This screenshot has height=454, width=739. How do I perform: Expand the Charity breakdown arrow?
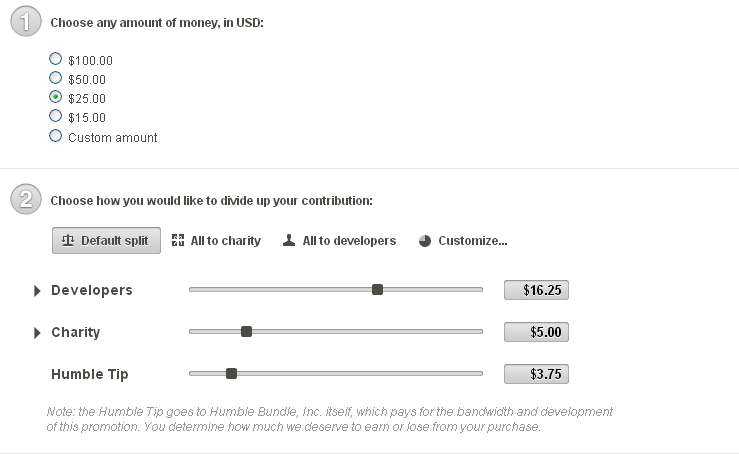[x=37, y=333]
